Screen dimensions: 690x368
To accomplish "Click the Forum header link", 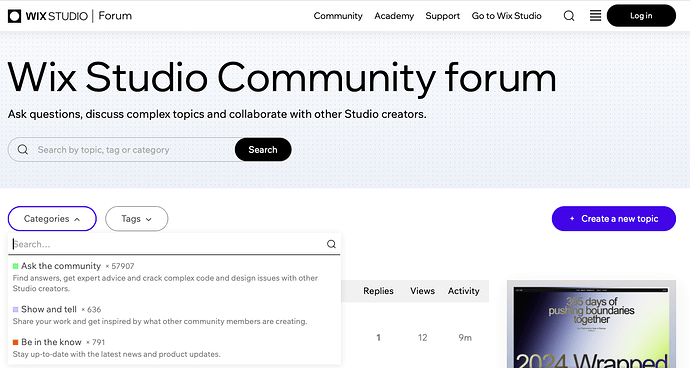I will [115, 16].
